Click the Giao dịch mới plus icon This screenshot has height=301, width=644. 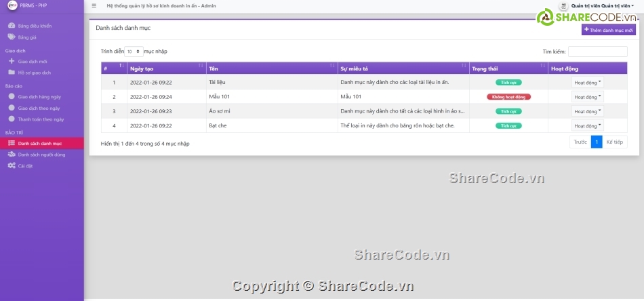tap(12, 61)
